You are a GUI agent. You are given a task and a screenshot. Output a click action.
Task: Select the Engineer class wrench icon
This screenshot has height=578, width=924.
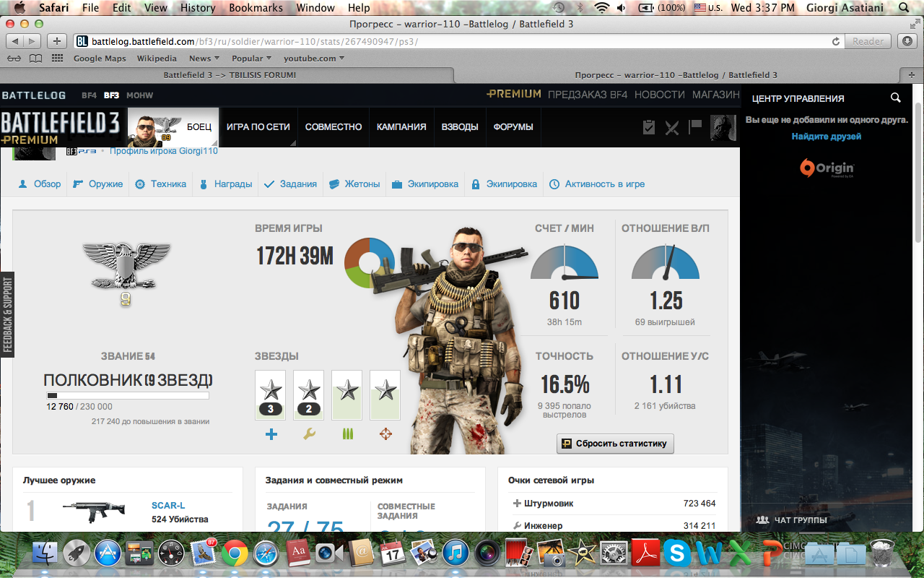click(x=309, y=434)
